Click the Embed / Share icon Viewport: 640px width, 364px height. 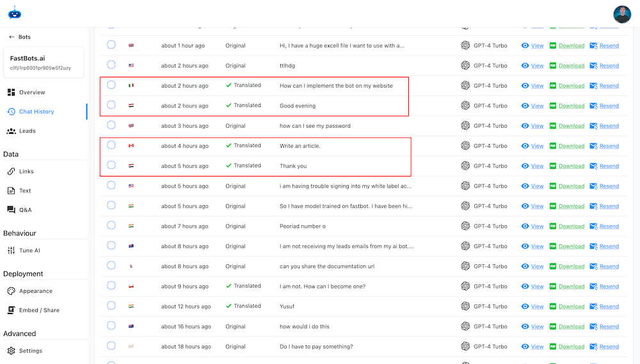(12, 310)
